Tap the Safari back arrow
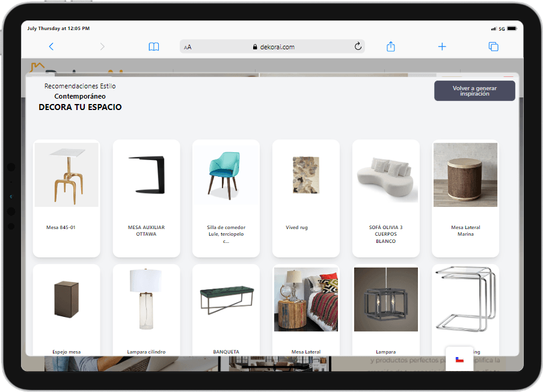 pos(51,46)
